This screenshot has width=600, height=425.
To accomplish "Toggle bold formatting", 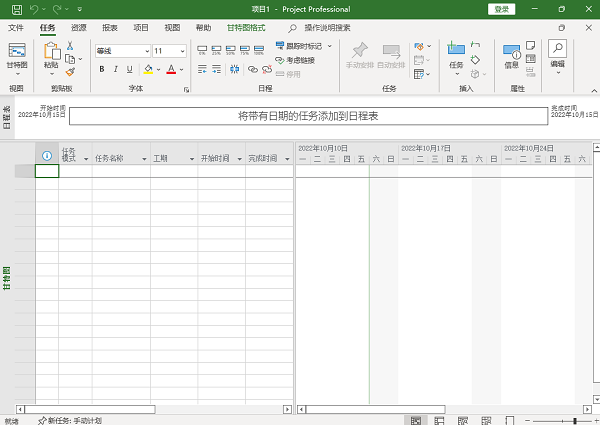I will click(101, 70).
